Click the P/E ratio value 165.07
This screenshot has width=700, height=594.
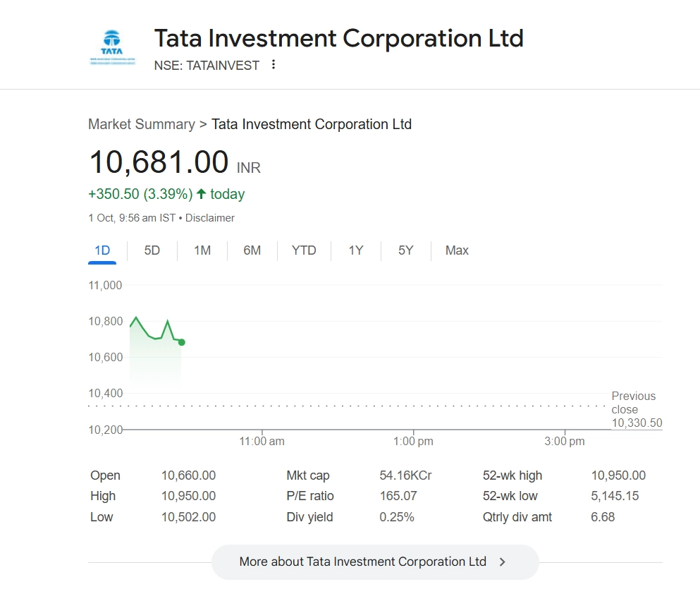click(x=398, y=496)
